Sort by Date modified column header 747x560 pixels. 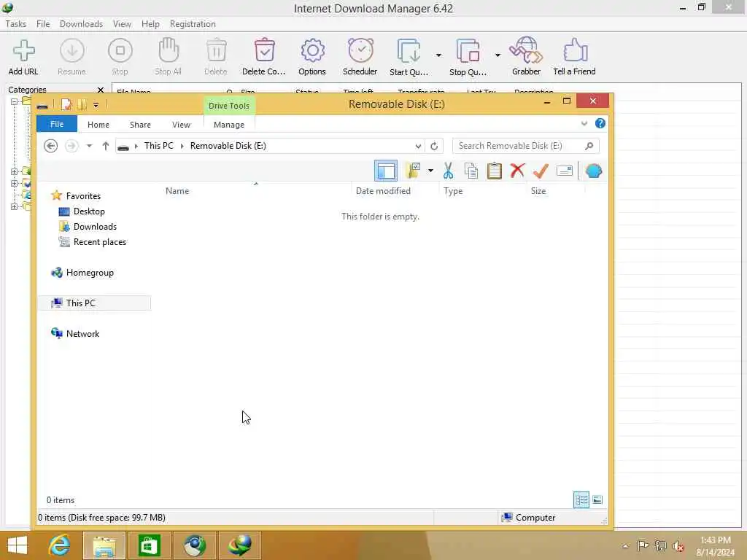[383, 191]
